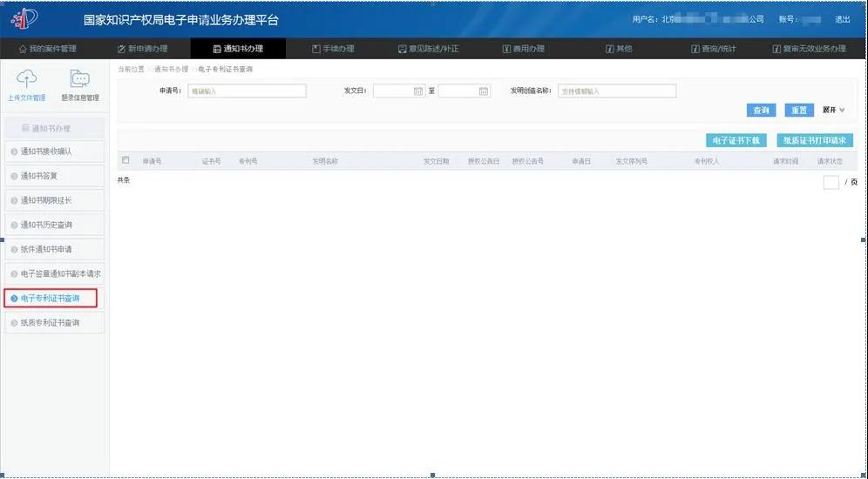Screen dimensions: 868x479
Task: Open 登录信息管理 chat bubble icon
Action: [x=80, y=80]
